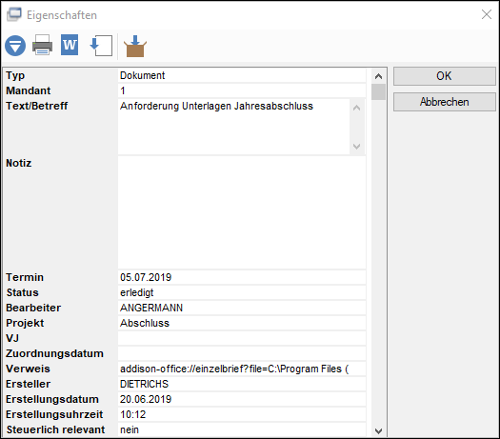Screen dimensions: 500x439
Task: Click Text/Betreff field's scroll down arrow
Action: (x=357, y=146)
